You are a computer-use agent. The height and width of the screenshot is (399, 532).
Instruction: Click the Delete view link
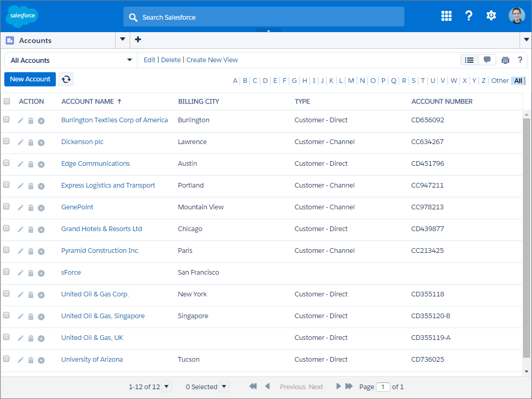[x=171, y=60]
